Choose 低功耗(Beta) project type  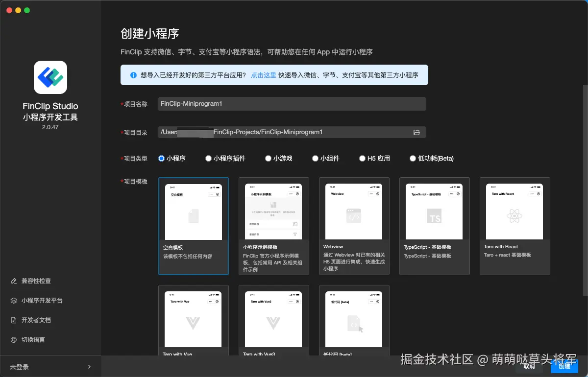[x=413, y=158]
